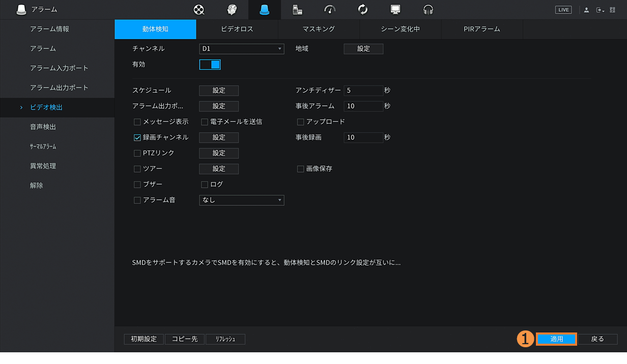Open the headphones audio icon

tap(428, 10)
